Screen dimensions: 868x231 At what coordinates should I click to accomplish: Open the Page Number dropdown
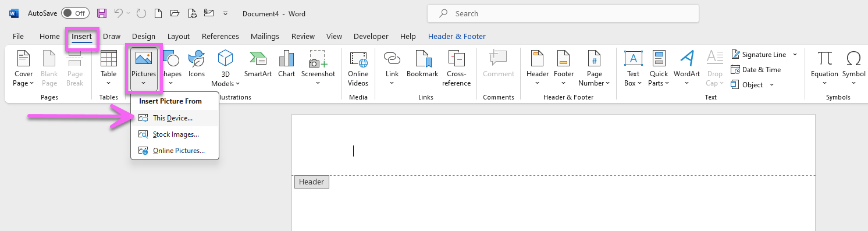(x=595, y=68)
